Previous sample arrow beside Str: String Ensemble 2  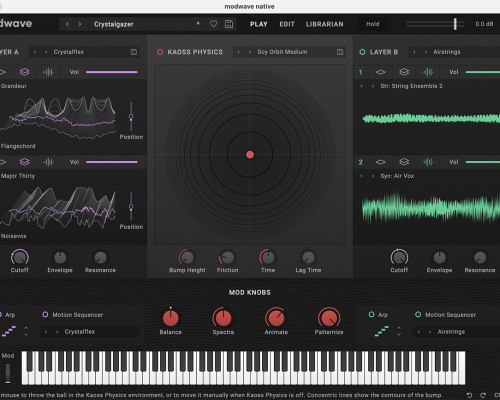pos(362,86)
